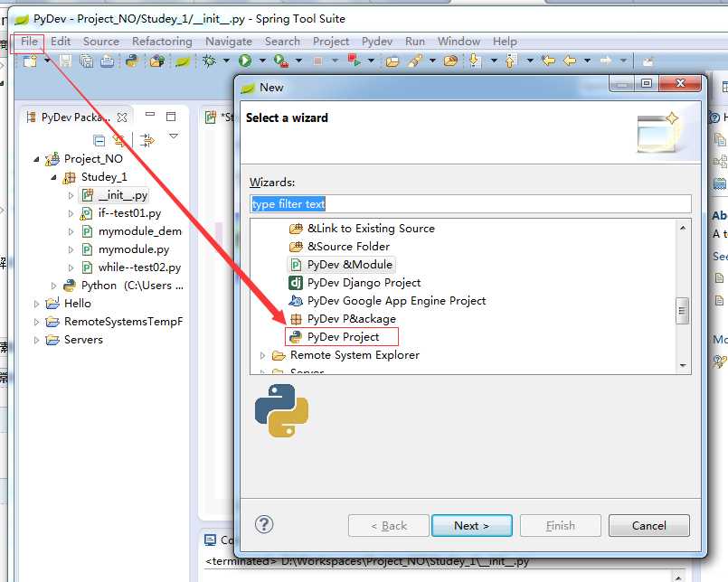Viewport: 728px width, 582px height.
Task: Select while--test02.py in the tree
Action: tap(131, 268)
